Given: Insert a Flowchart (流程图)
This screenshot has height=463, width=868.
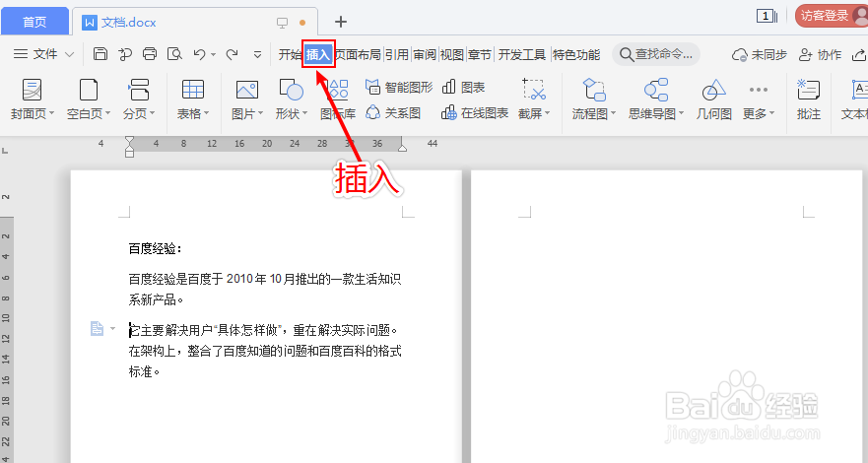Looking at the screenshot, I should (x=593, y=99).
